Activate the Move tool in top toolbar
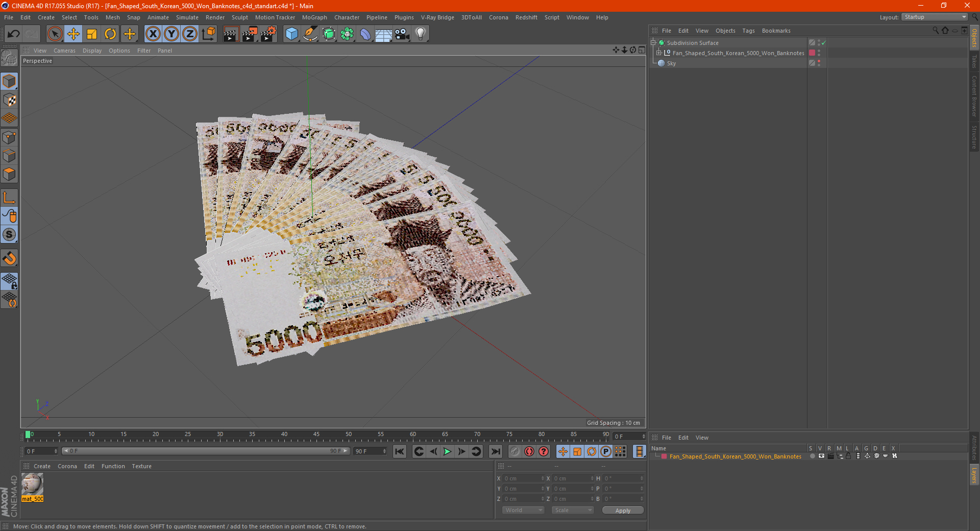 click(x=73, y=34)
